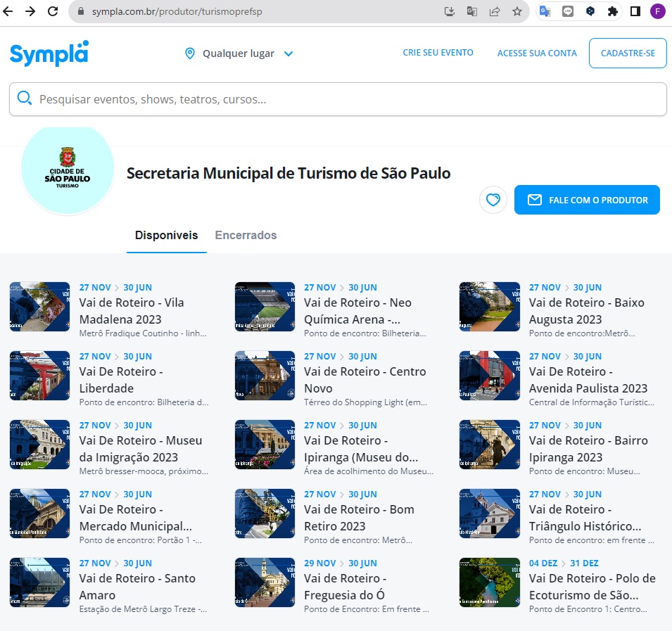This screenshot has width=672, height=631.
Task: Go back to the previous page
Action: (x=8, y=11)
